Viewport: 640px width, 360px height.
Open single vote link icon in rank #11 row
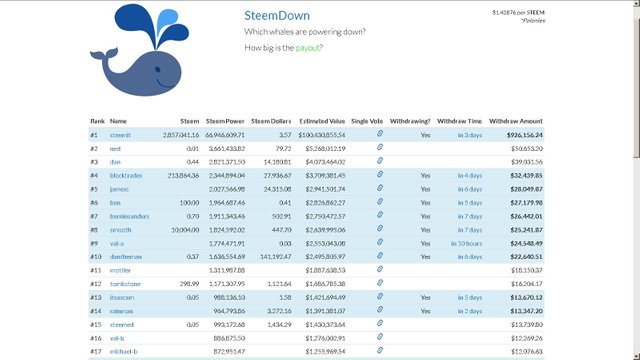click(380, 269)
